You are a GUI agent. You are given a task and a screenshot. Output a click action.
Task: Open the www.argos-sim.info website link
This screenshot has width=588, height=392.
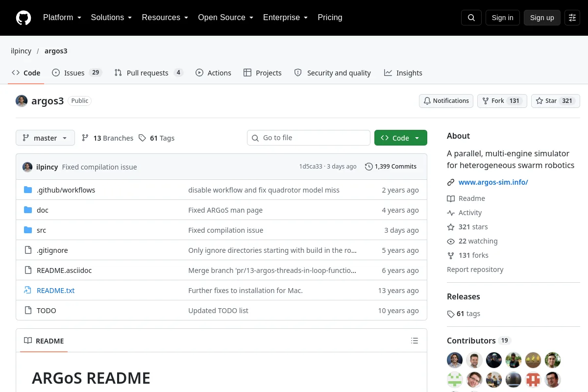pyautogui.click(x=493, y=182)
